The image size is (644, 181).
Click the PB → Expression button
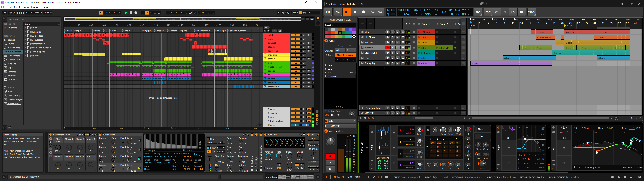coord(345,55)
